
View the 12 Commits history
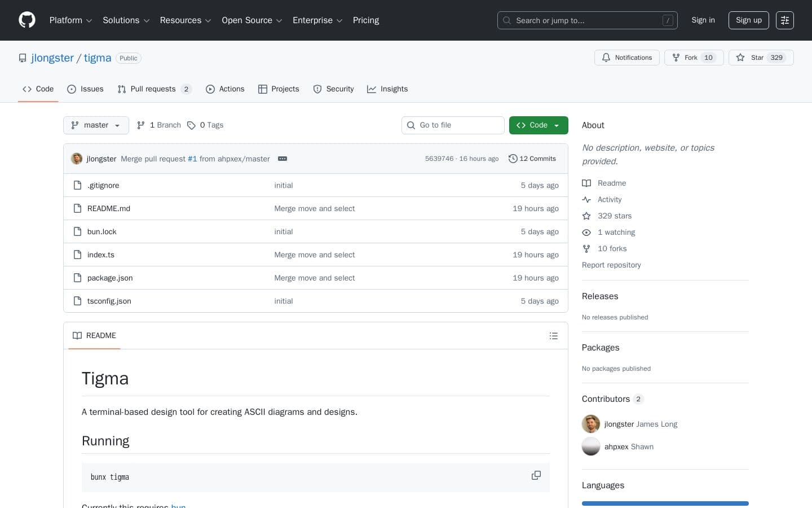532,159
